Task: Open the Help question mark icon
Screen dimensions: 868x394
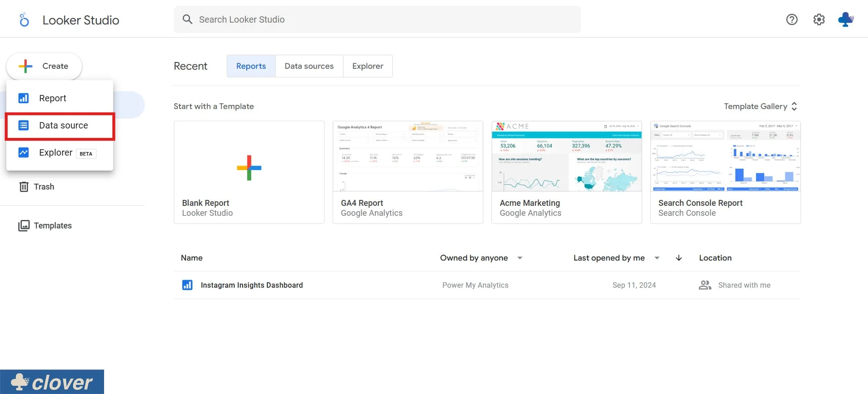Action: (792, 19)
